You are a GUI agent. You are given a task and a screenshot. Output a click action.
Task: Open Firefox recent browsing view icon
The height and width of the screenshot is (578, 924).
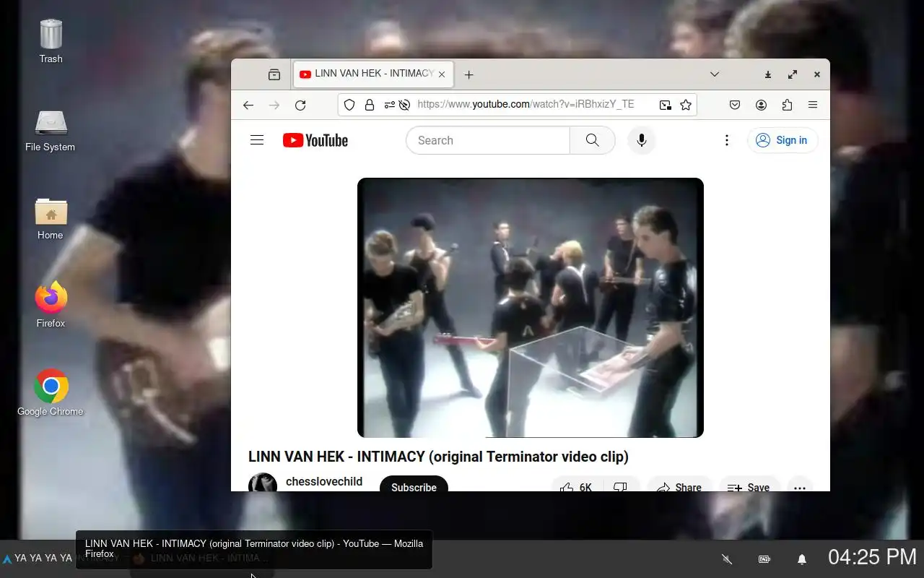[274, 74]
